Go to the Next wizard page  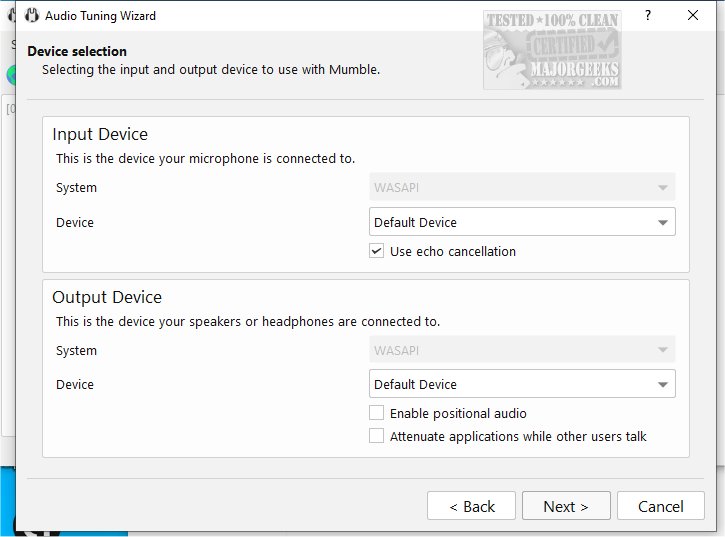[565, 506]
